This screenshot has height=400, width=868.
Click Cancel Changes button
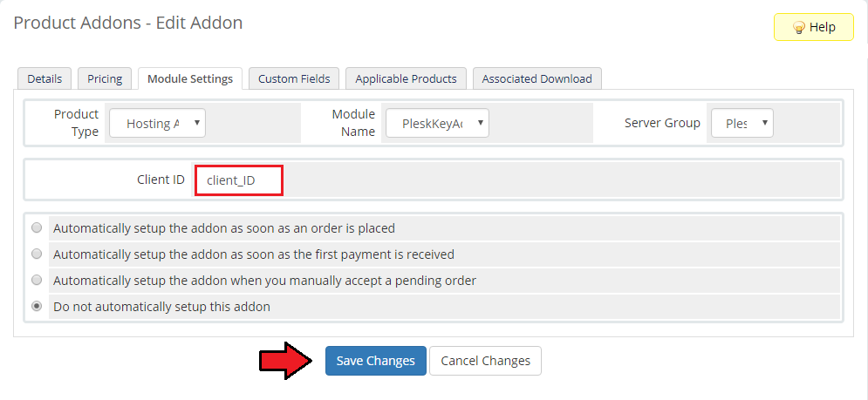click(486, 361)
